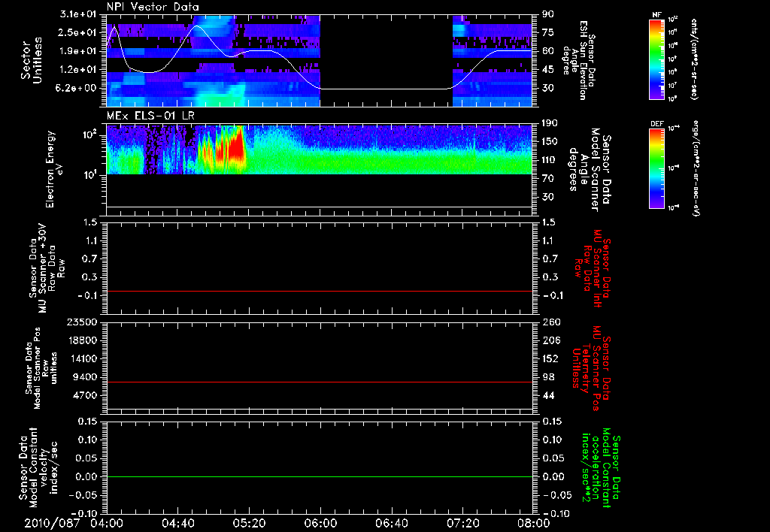Click the '04:00' time axis label
The height and width of the screenshot is (532, 770).
tap(107, 523)
